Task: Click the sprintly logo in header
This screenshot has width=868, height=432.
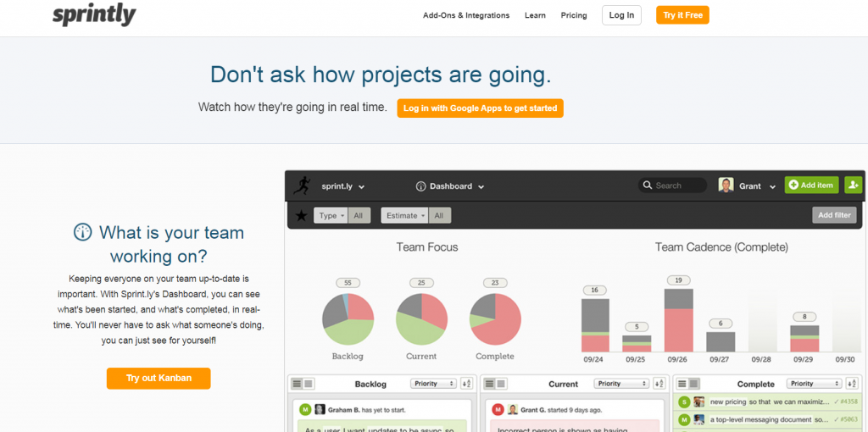Action: pyautogui.click(x=94, y=14)
